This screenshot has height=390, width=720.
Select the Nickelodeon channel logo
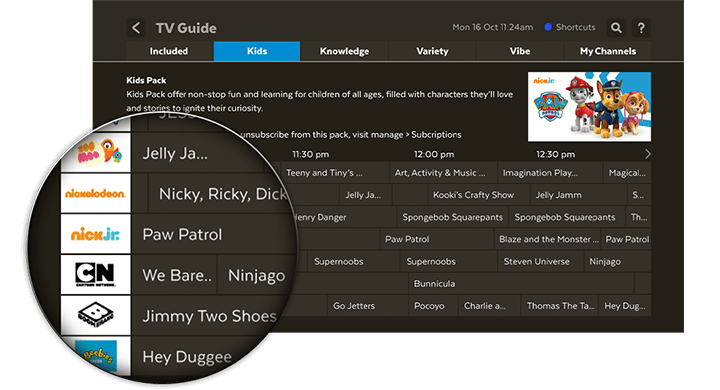pyautogui.click(x=96, y=193)
